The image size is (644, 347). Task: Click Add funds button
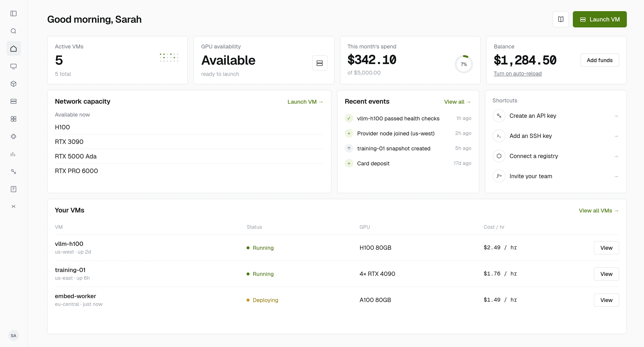(x=599, y=60)
